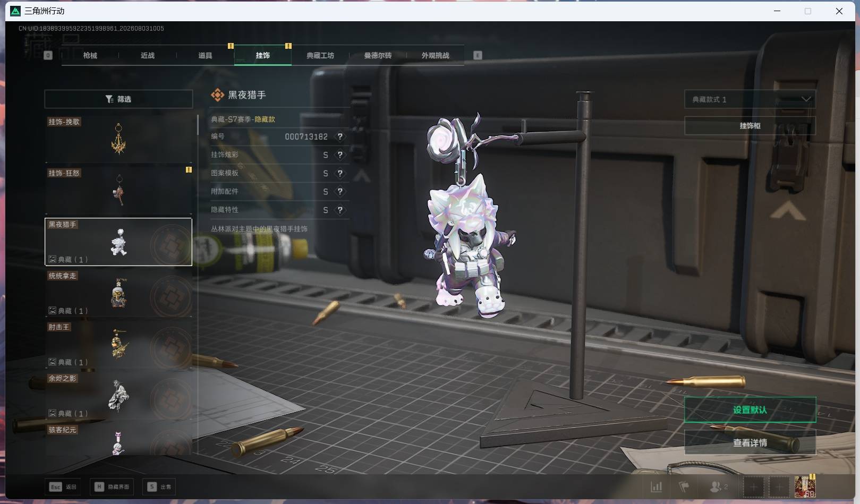Screen dimensions: 860x504
Task: Select the 统统拿走 charm item
Action: tap(118, 293)
